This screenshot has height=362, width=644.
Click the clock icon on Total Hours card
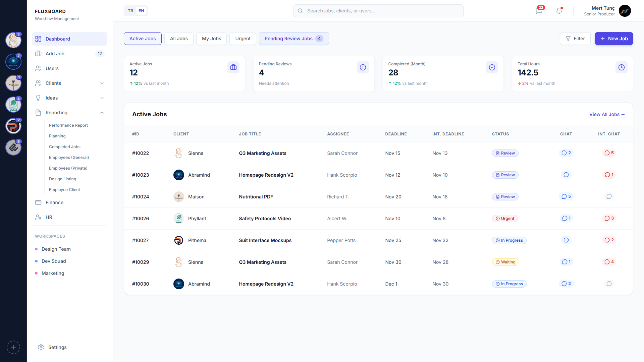coord(621,67)
